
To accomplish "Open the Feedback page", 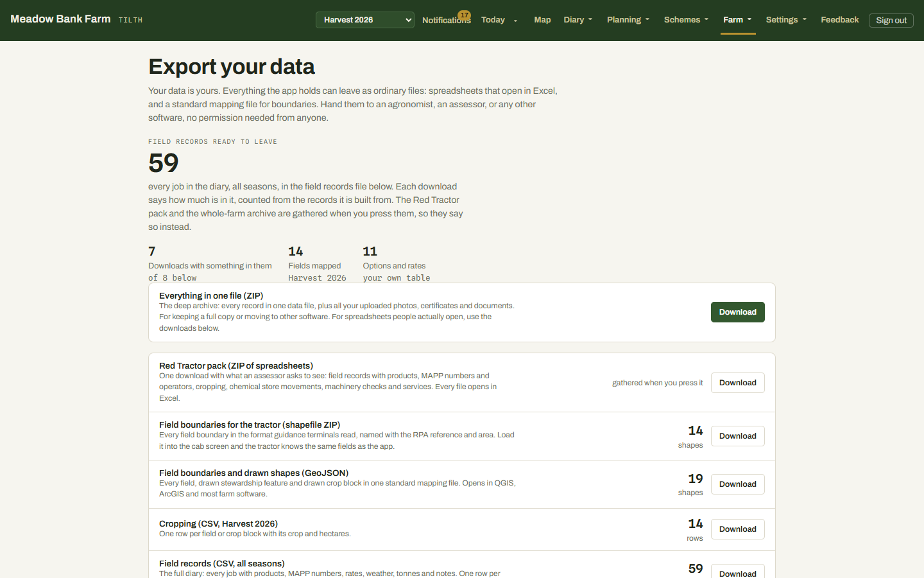I will click(839, 20).
